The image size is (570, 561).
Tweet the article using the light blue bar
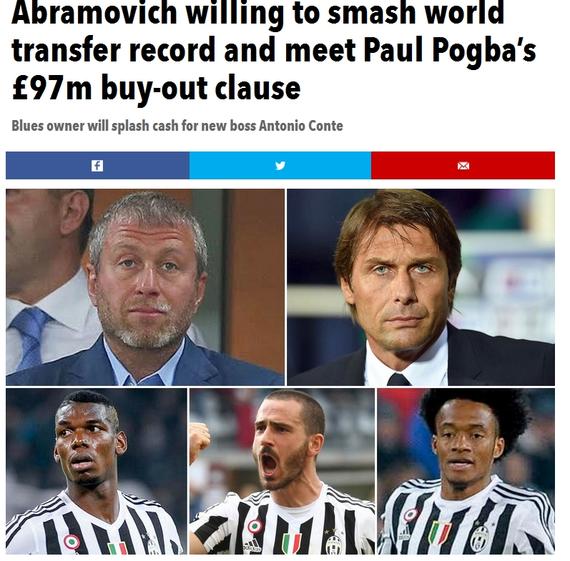(x=280, y=165)
